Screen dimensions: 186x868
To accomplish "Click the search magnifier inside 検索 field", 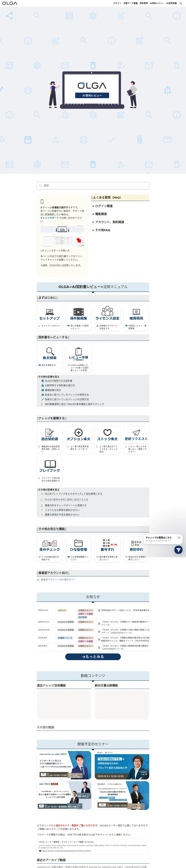I will (41, 186).
